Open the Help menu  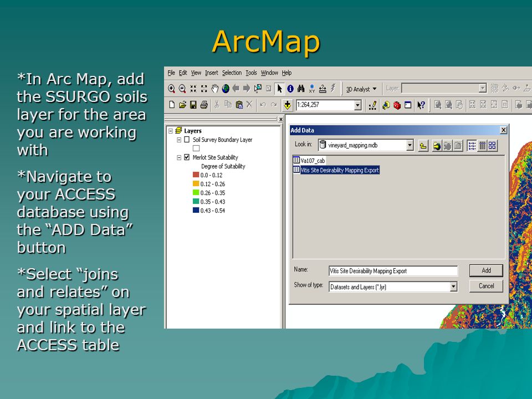(x=287, y=73)
